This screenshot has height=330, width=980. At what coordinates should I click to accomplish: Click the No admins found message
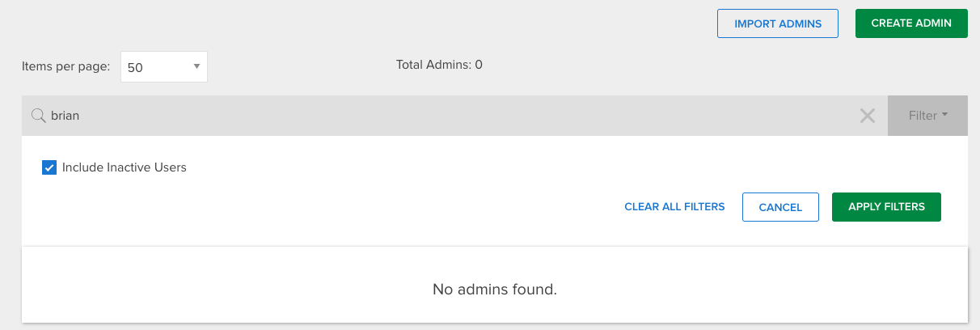tap(495, 289)
